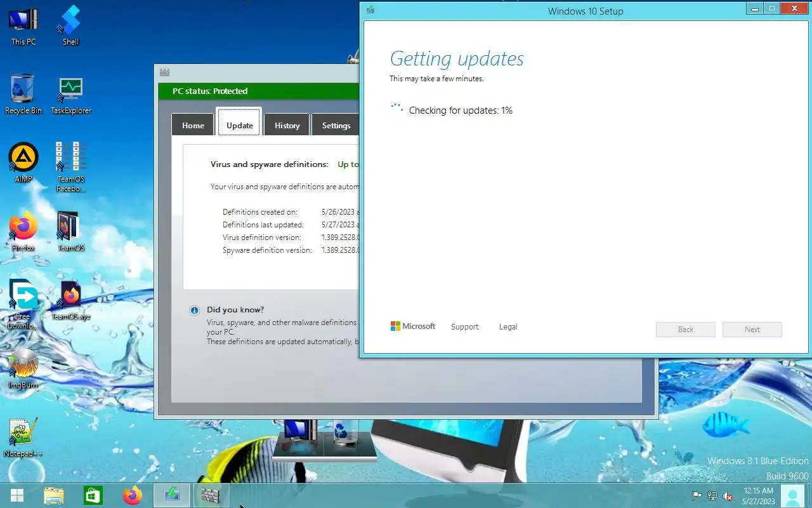Minimize the Windows 10 Setup window
This screenshot has width=812, height=508.
754,8
